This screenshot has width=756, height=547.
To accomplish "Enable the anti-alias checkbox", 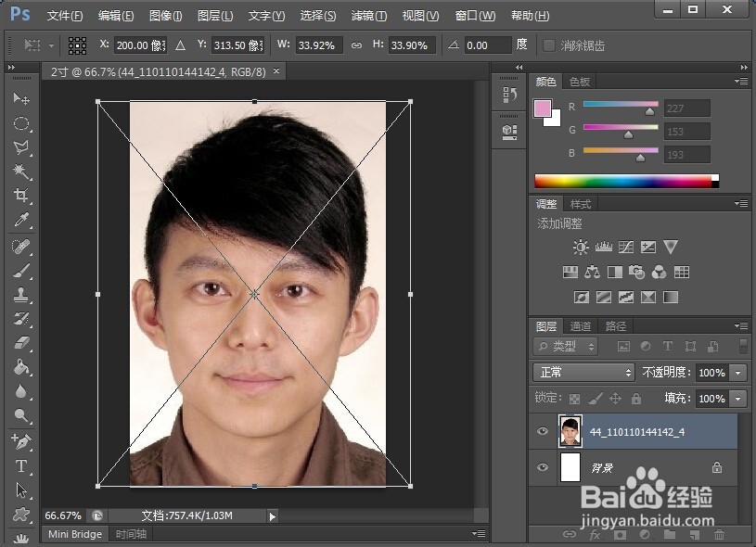I will pos(548,45).
